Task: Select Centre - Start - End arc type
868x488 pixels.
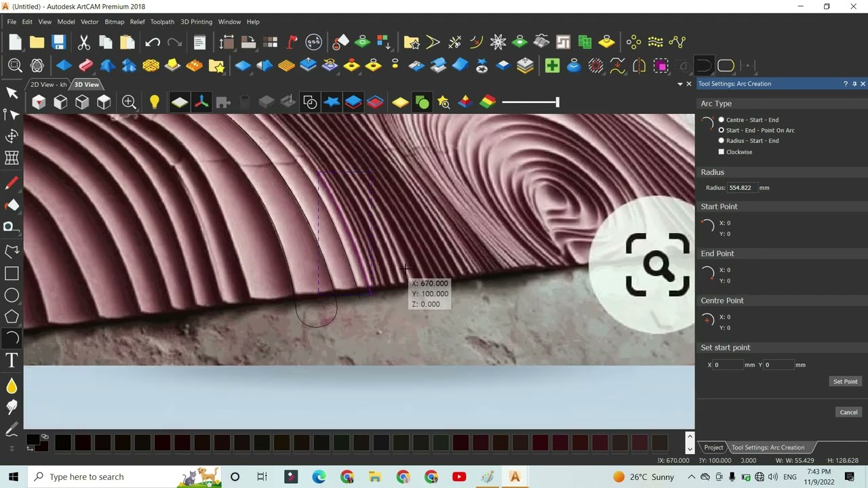Action: (722, 120)
